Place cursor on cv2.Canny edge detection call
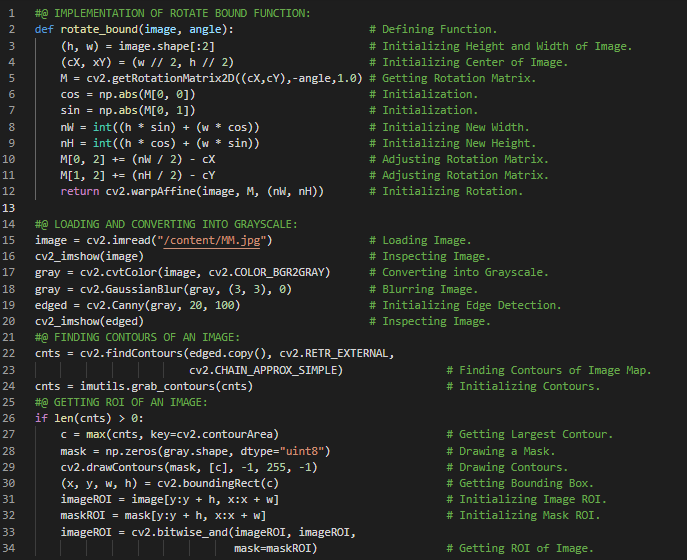The image size is (687, 560). pyautogui.click(x=110, y=305)
